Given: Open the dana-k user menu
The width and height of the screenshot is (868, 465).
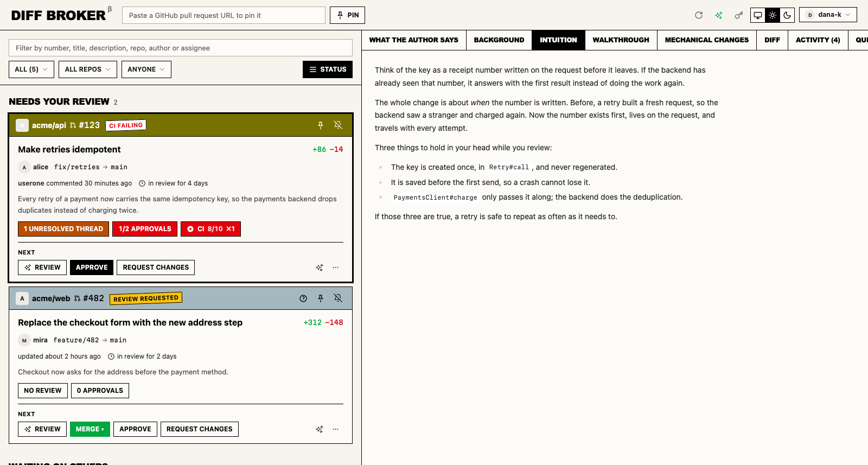Looking at the screenshot, I should pyautogui.click(x=828, y=15).
